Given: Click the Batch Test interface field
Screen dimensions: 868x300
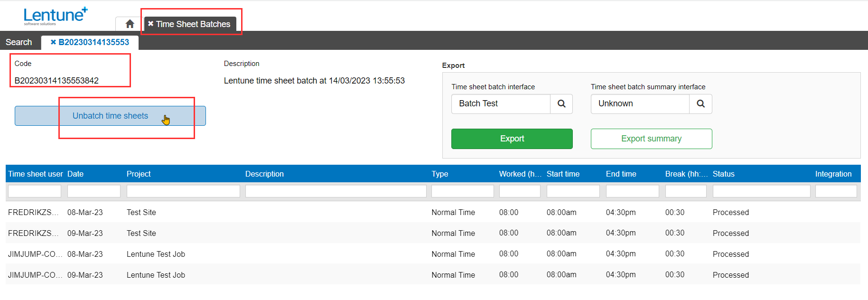Looking at the screenshot, I should coord(501,104).
